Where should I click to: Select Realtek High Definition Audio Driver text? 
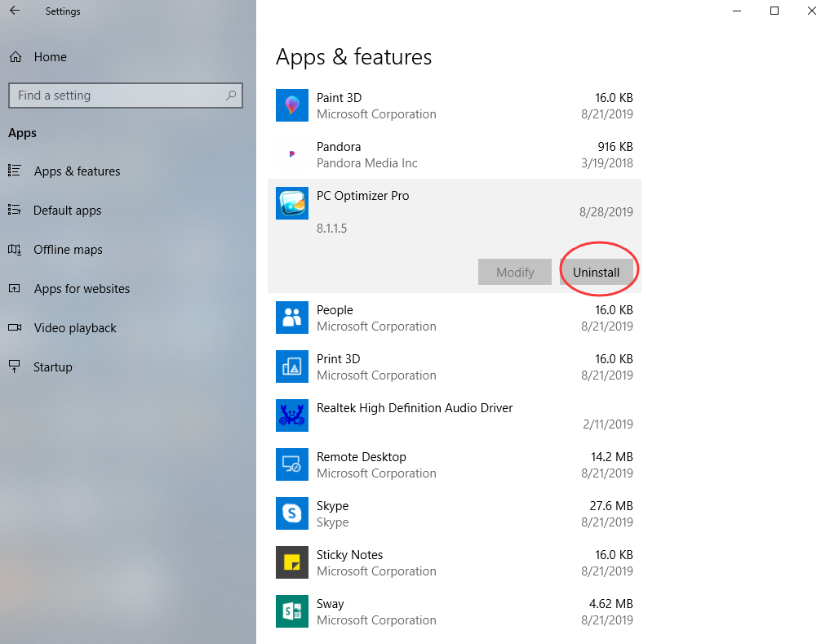click(x=415, y=408)
